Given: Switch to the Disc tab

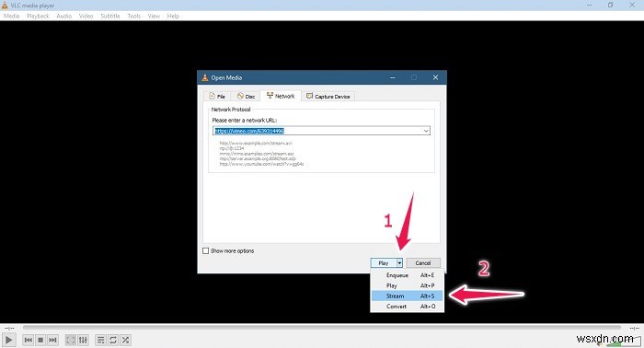Looking at the screenshot, I should tap(246, 96).
